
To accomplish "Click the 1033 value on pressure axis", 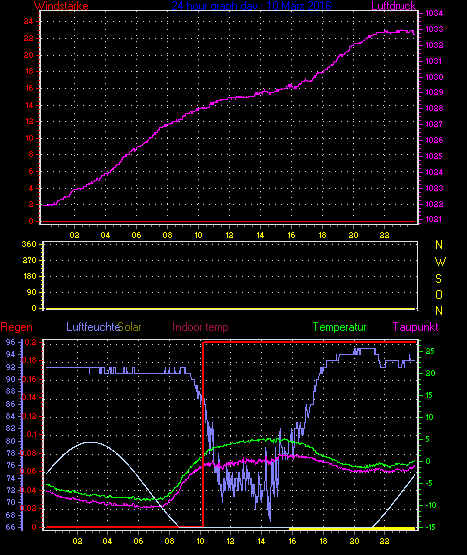I will (434, 29).
